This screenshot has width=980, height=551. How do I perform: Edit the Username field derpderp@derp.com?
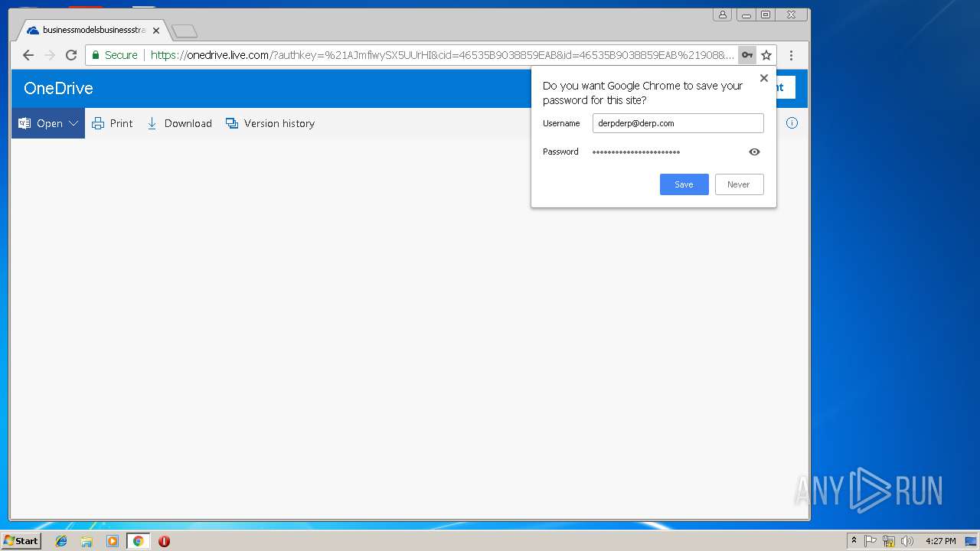(678, 123)
